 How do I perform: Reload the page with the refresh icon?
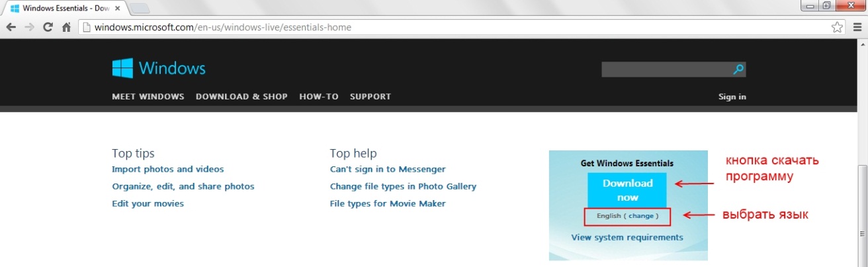(48, 27)
